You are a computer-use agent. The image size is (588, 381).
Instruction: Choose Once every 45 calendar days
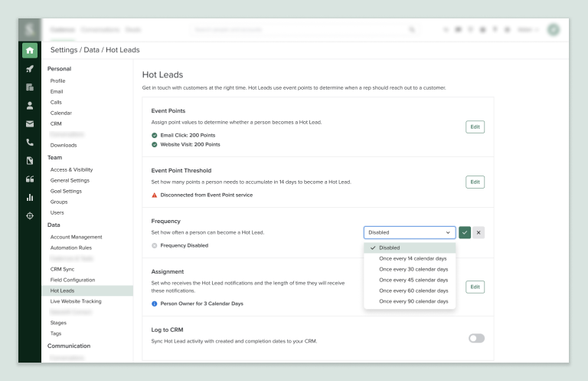point(410,280)
